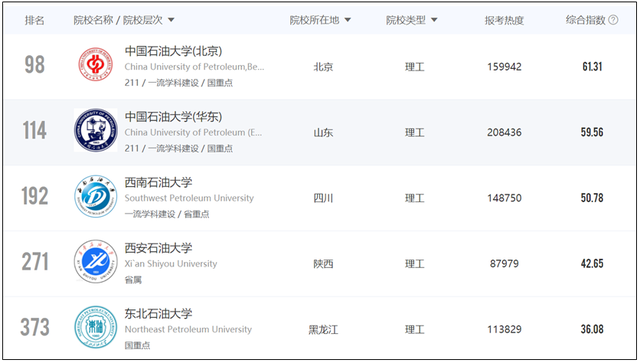Select the Southwest Petroleum University English name
Viewport: 640px width, 363px height.
point(189,198)
